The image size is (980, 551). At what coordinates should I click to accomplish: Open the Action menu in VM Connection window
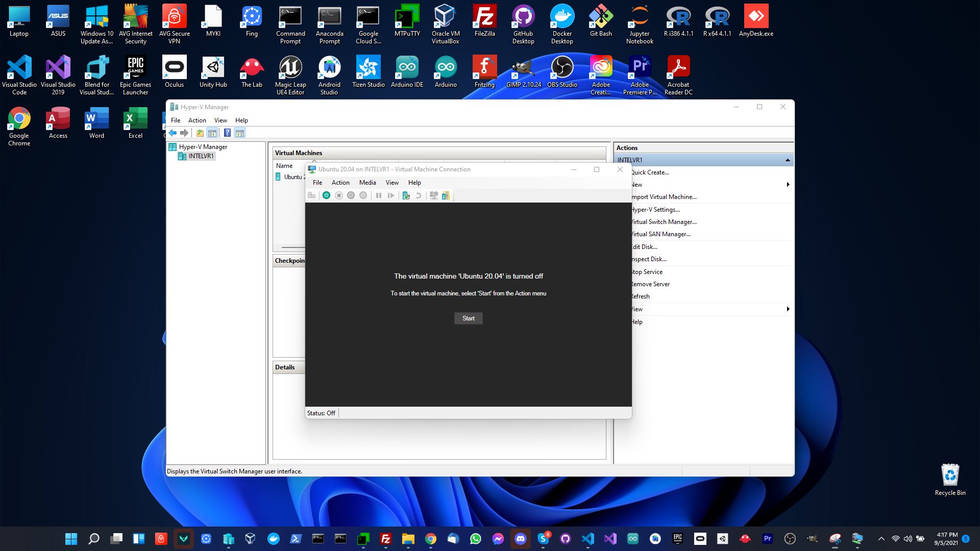pyautogui.click(x=340, y=183)
